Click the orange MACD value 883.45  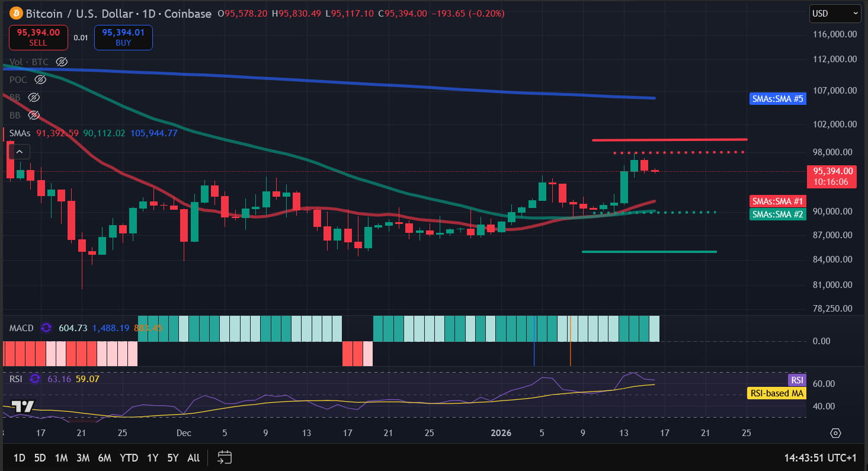point(148,328)
